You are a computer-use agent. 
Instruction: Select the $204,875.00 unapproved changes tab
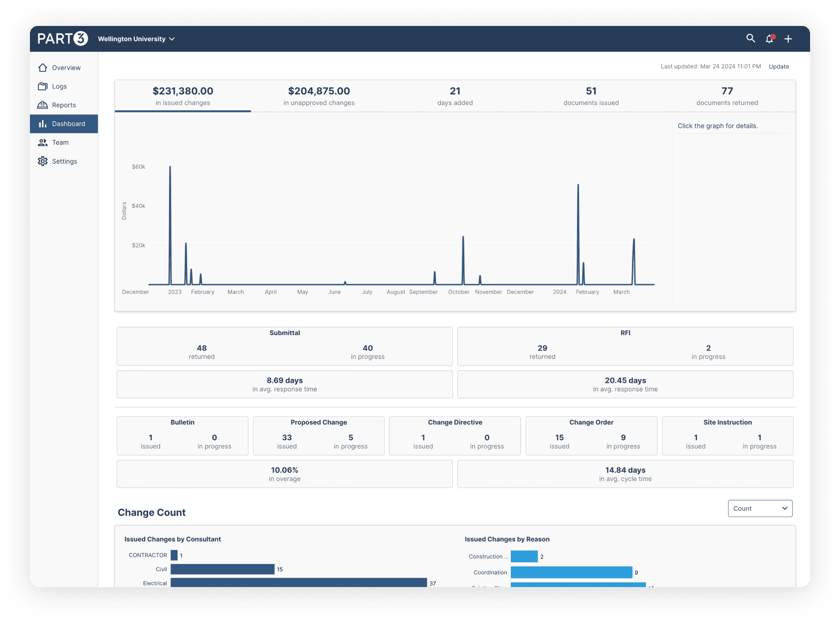tap(319, 96)
